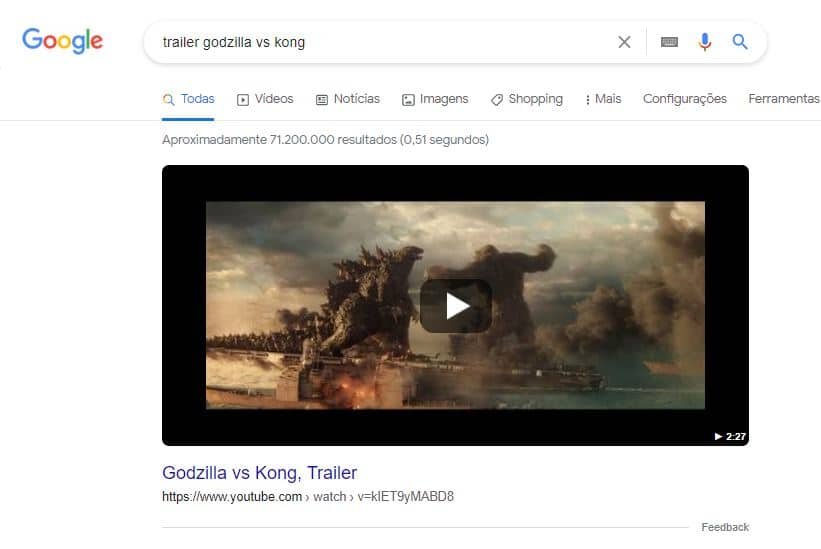Clear the search text with the X icon
The image size is (821, 549).
tap(624, 42)
